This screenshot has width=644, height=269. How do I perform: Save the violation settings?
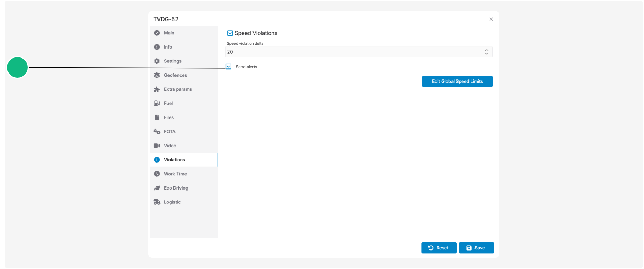click(476, 248)
